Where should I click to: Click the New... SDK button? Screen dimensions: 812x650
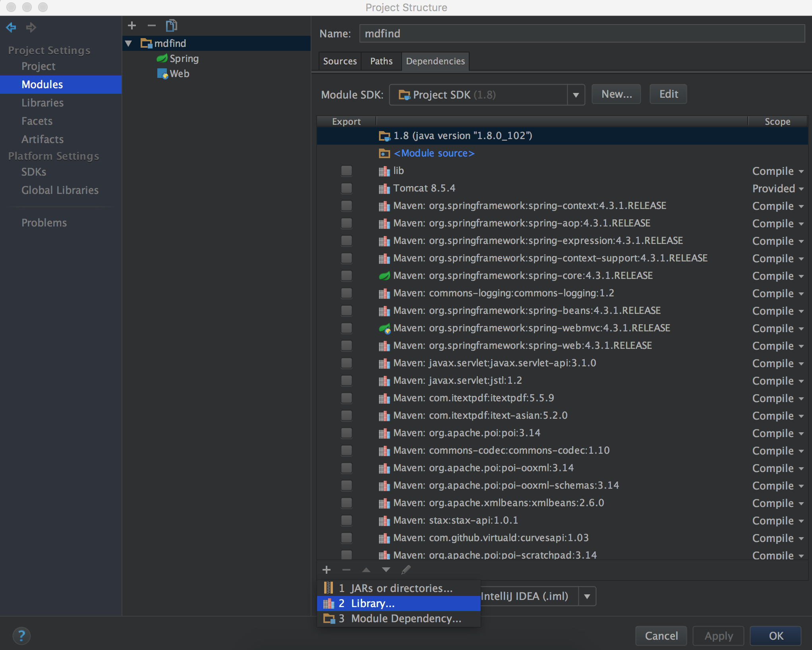coord(616,94)
